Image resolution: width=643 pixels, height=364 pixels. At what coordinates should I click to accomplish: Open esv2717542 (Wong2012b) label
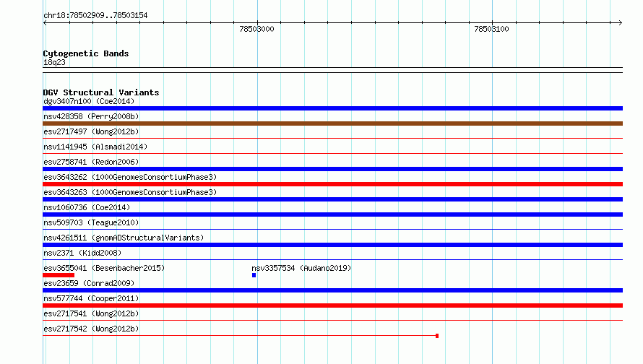[x=91, y=329]
